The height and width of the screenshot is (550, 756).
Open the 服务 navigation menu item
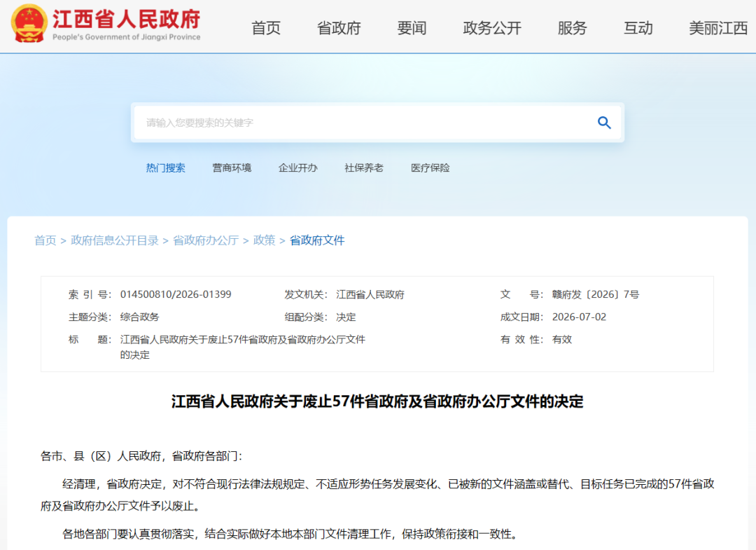tap(573, 28)
